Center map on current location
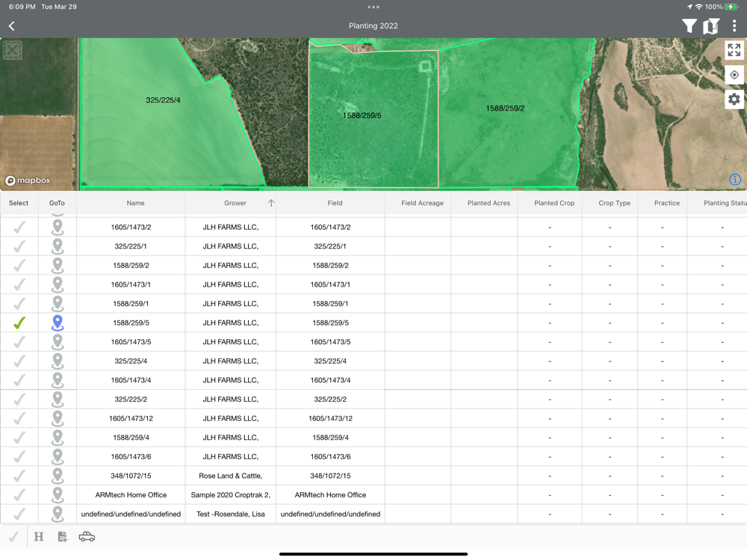Screen dimensions: 747x560 734,75
